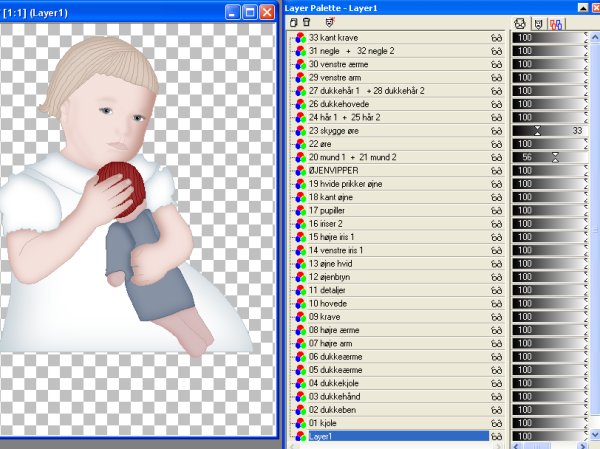Switch to the Appearance tab in Layer Palette

point(520,22)
